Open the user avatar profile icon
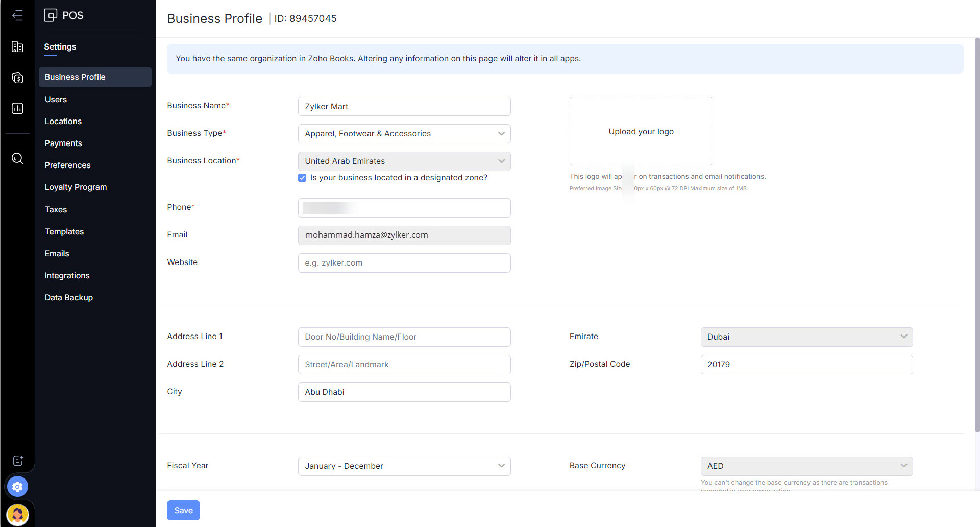The image size is (980, 527). click(17, 514)
